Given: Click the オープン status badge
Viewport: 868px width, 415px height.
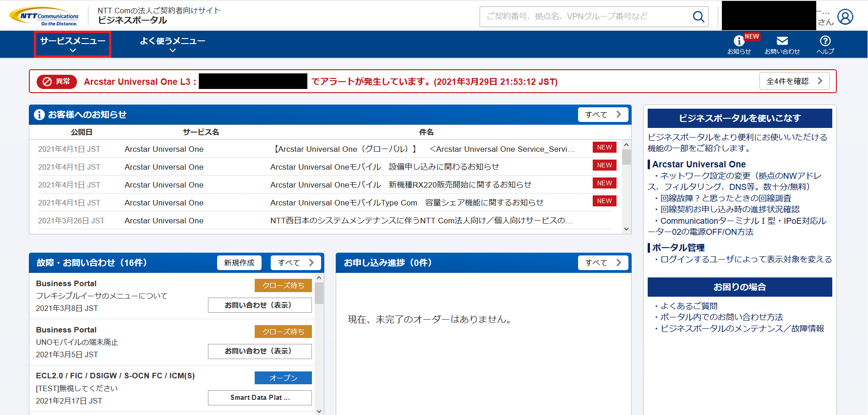Looking at the screenshot, I should (x=283, y=378).
